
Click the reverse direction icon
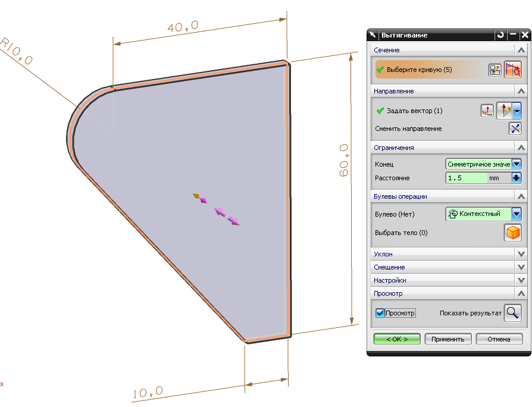point(515,129)
